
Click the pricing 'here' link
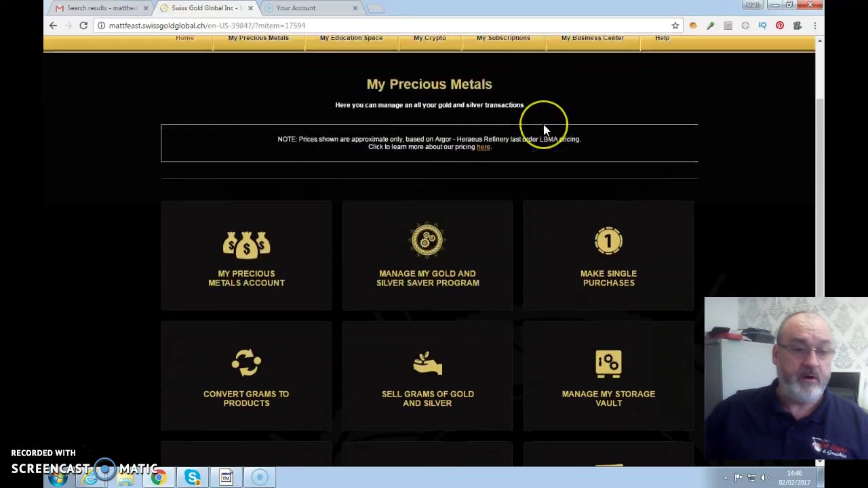coord(483,147)
